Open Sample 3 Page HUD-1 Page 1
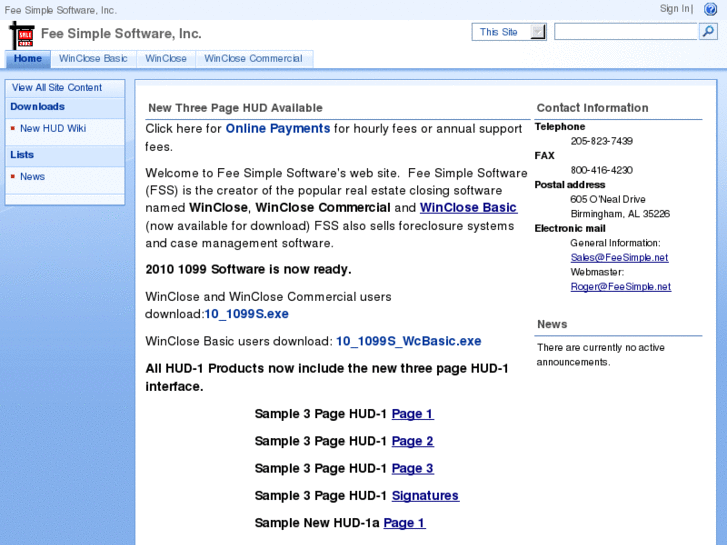This screenshot has height=545, width=727. point(413,414)
